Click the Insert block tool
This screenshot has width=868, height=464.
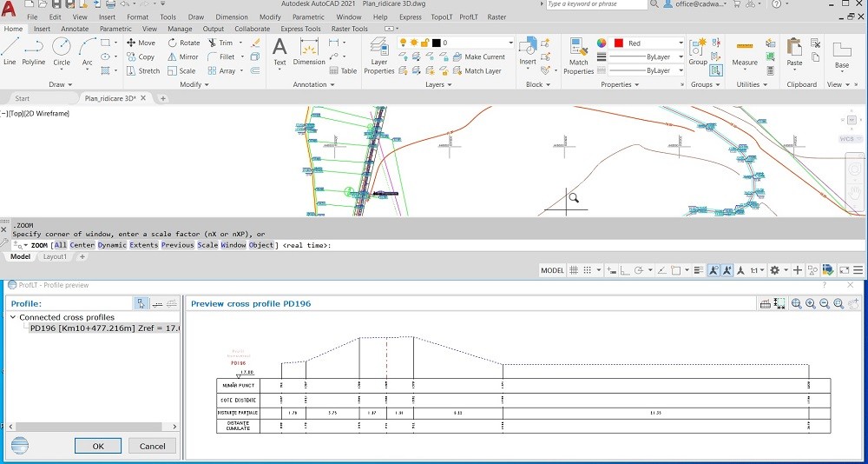[528, 51]
